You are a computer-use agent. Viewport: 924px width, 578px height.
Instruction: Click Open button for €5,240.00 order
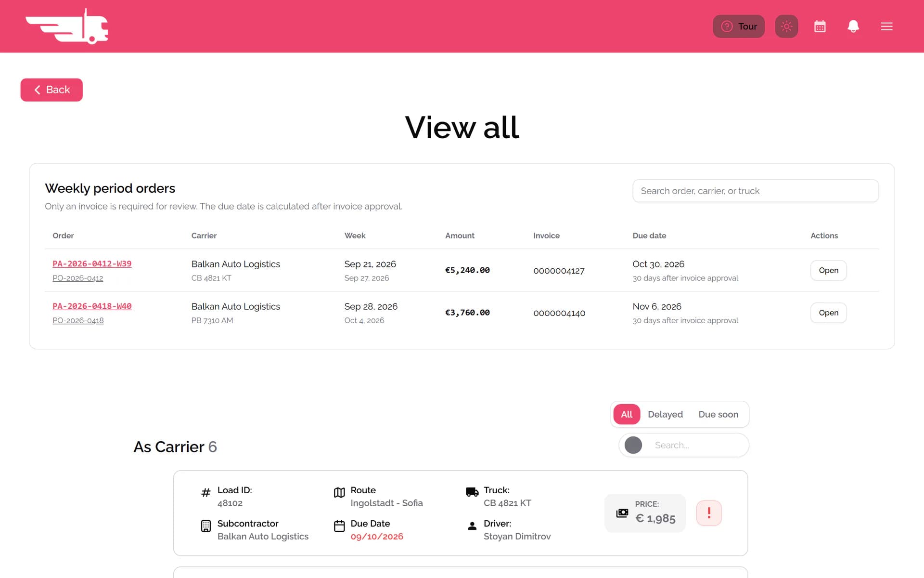828,270
